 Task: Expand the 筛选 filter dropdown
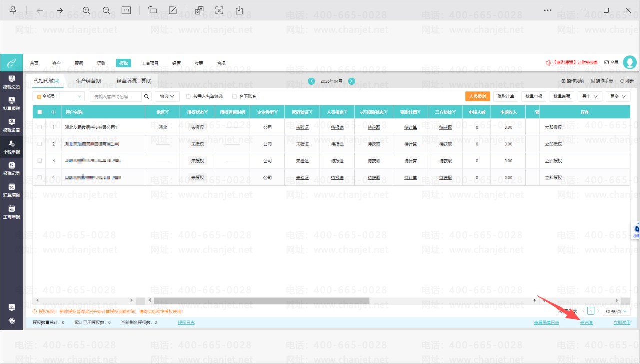pyautogui.click(x=167, y=96)
